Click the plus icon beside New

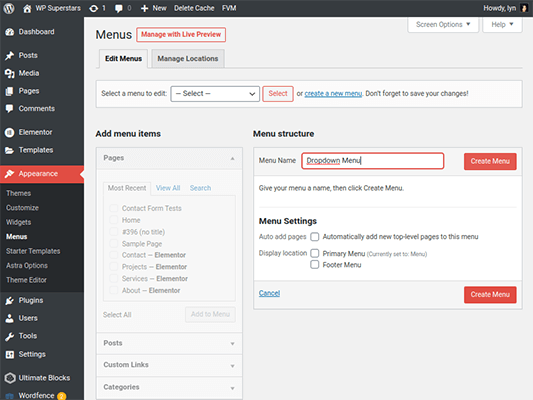pyautogui.click(x=144, y=8)
